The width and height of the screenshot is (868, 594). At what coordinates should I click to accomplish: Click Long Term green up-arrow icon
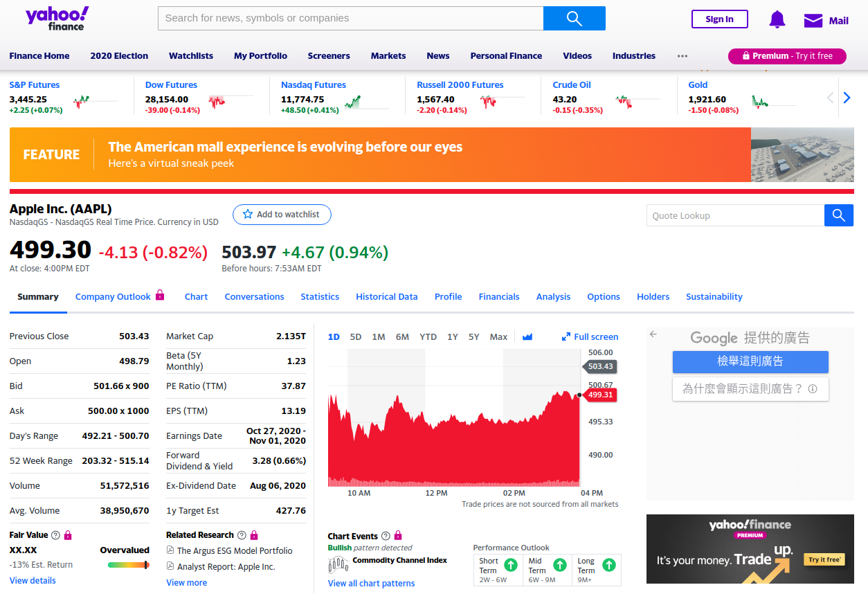(x=609, y=565)
